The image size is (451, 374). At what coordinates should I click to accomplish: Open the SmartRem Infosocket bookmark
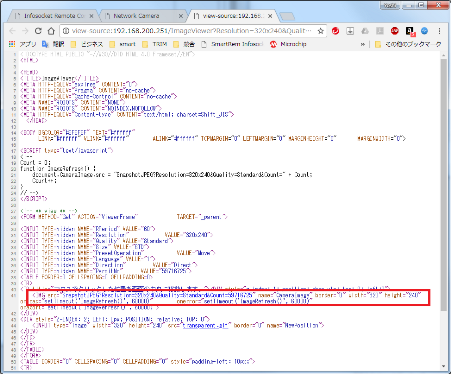point(232,44)
